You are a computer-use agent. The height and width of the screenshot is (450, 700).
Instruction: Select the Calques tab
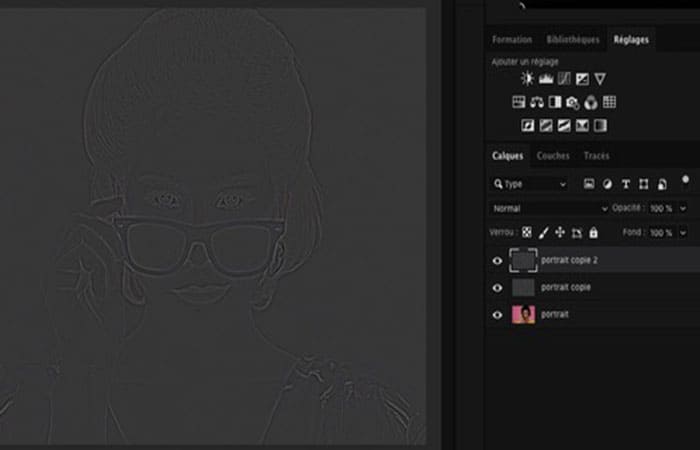(x=508, y=156)
